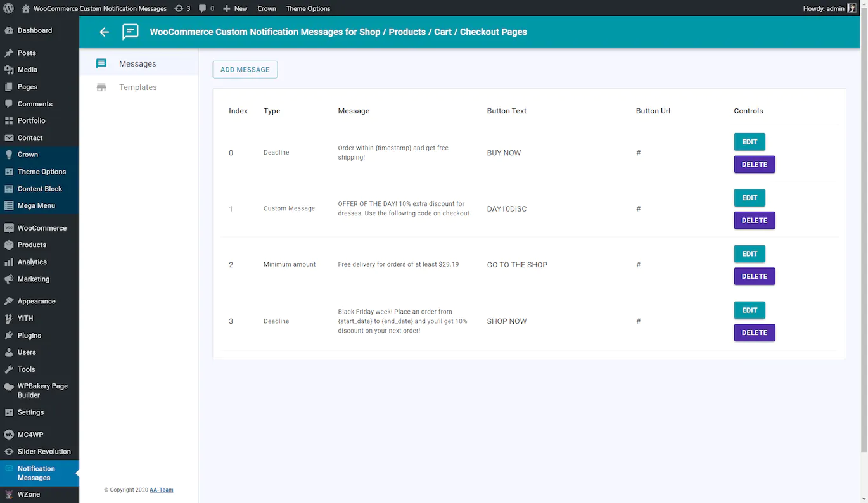
Task: Click the 'Index' column header
Action: pyautogui.click(x=238, y=111)
